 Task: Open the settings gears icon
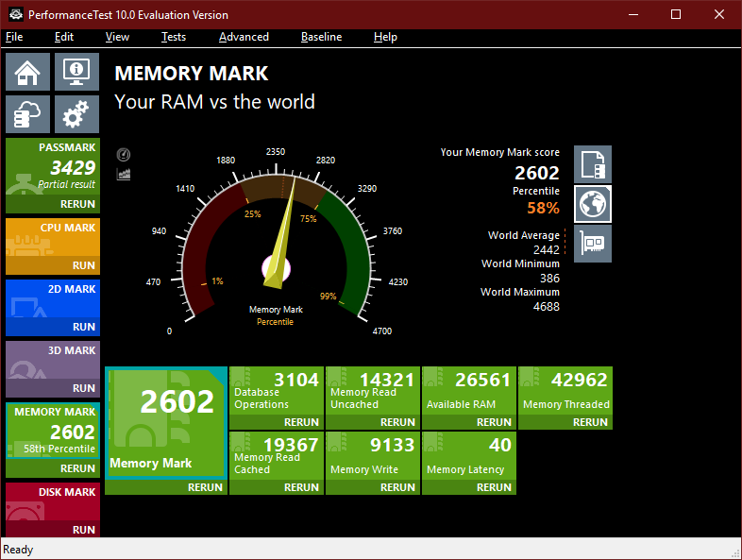pos(76,114)
